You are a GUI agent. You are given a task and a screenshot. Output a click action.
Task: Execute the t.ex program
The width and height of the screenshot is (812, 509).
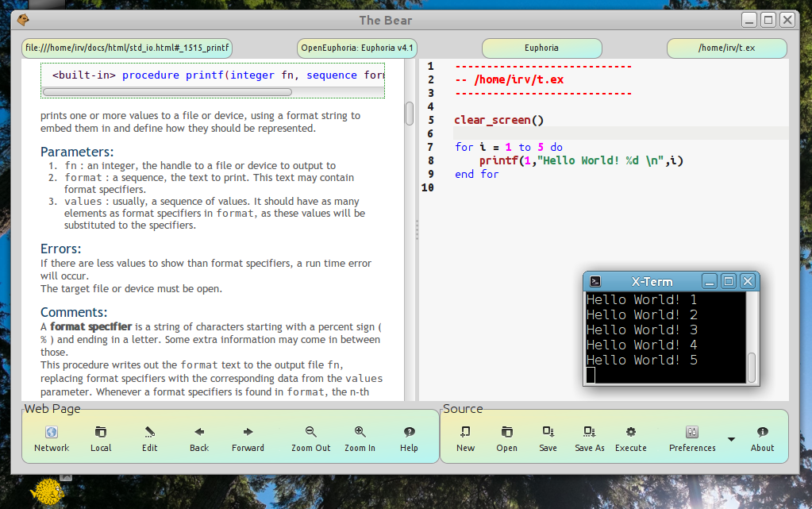point(631,433)
